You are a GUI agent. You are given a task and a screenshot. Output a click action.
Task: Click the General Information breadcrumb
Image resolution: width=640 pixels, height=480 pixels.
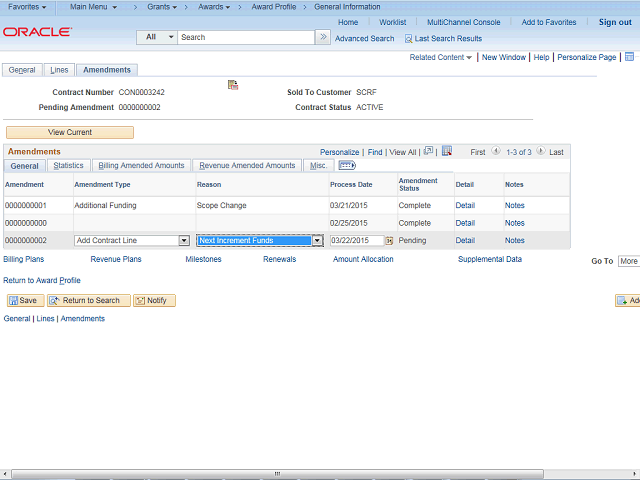point(347,7)
